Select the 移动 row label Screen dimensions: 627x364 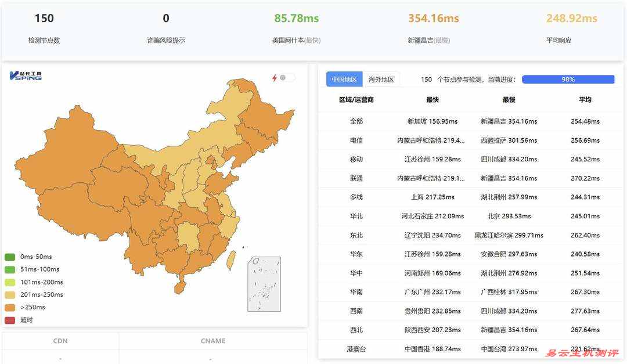356,159
